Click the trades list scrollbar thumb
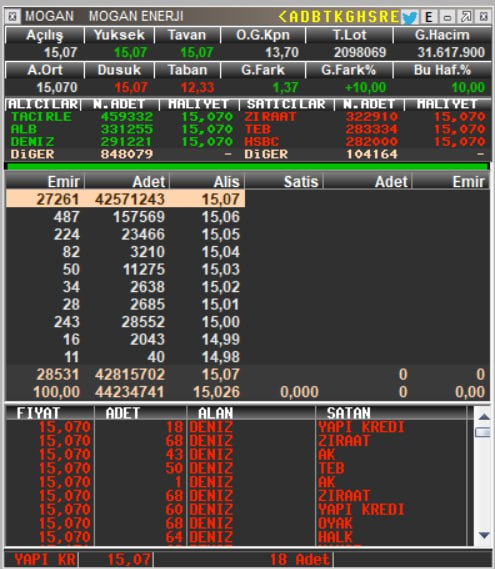The height and width of the screenshot is (569, 495). (483, 432)
